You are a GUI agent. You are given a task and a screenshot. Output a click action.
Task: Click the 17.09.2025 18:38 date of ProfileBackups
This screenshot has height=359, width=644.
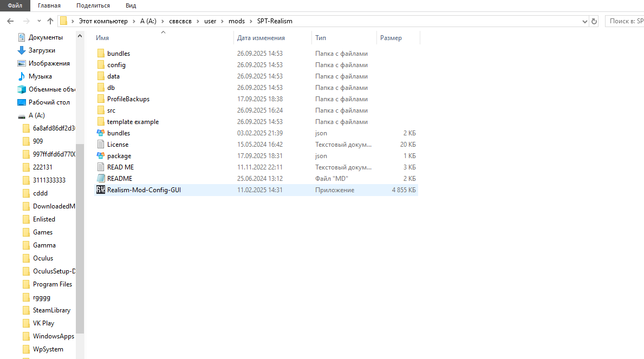pos(259,99)
